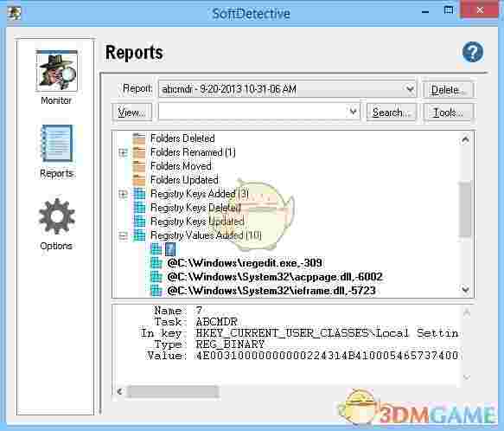Click the SoftDetective title bar app icon
The height and width of the screenshot is (431, 504).
click(14, 13)
